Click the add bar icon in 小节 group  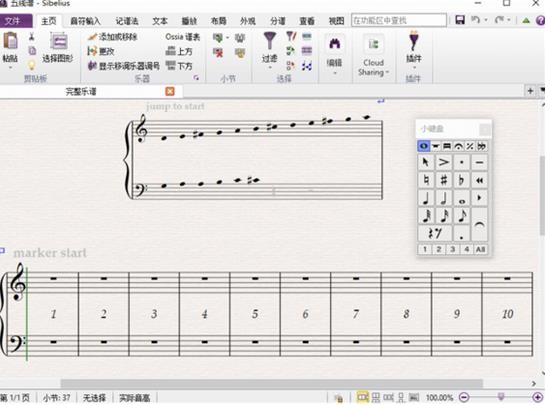[x=218, y=37]
